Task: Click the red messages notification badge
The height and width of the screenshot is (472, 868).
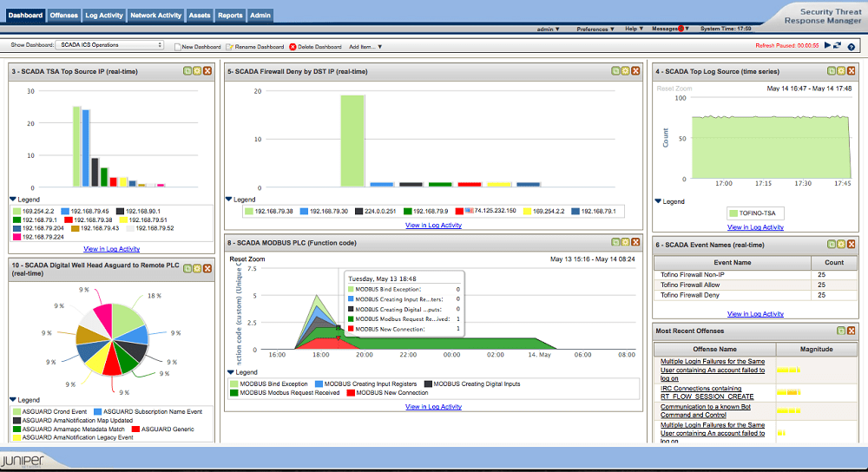Action: click(x=681, y=29)
